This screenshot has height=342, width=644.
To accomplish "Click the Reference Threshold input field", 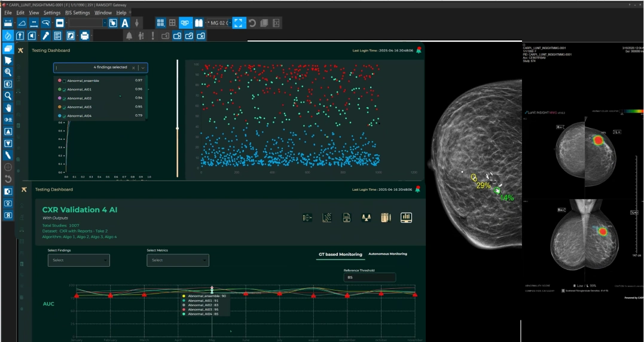I will point(370,277).
